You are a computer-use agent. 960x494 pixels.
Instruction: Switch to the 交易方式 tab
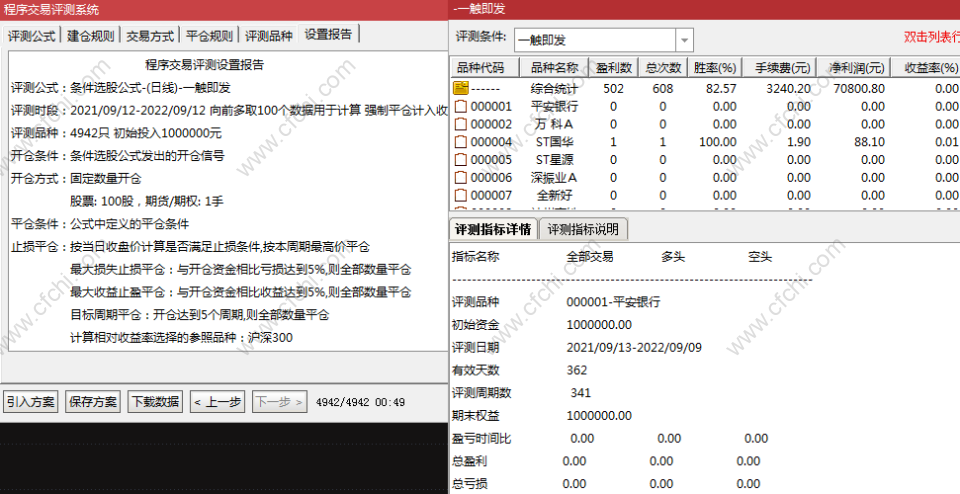pyautogui.click(x=150, y=36)
